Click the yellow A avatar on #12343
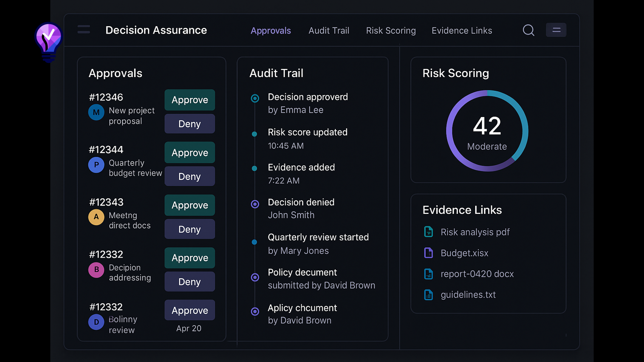Image resolution: width=644 pixels, height=362 pixels. tap(96, 217)
